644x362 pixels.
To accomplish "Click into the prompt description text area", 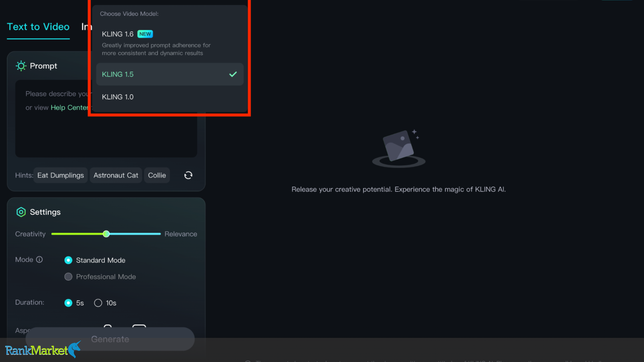I will [106, 119].
